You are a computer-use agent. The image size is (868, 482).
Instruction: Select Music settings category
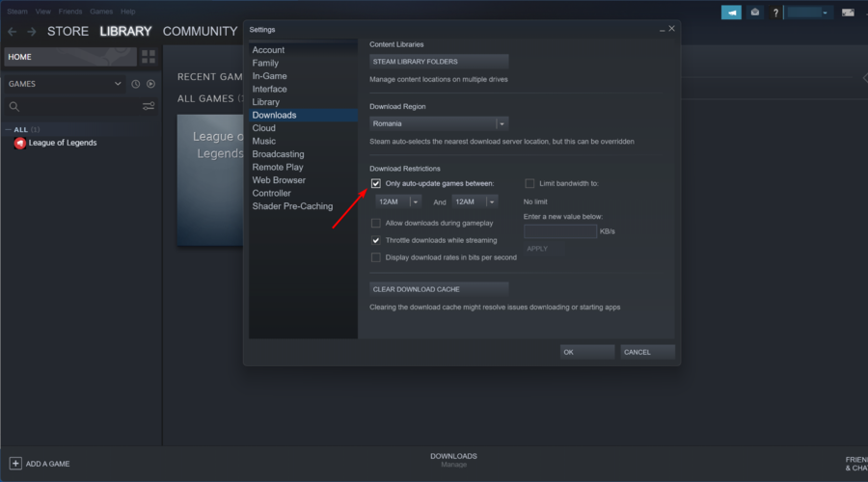[x=303, y=141]
